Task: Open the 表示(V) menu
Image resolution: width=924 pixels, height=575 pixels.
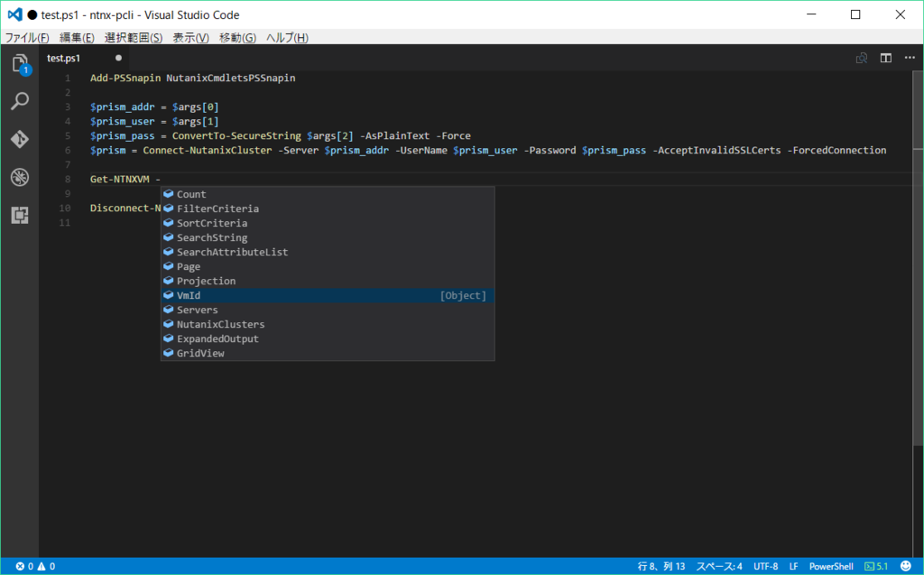Action: coord(190,38)
